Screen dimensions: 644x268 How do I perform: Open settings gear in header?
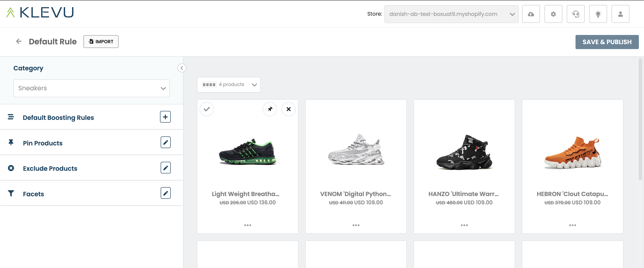tap(553, 14)
